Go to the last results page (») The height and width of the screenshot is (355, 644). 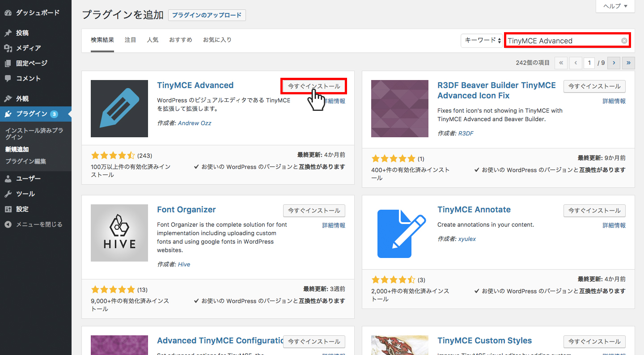point(629,63)
